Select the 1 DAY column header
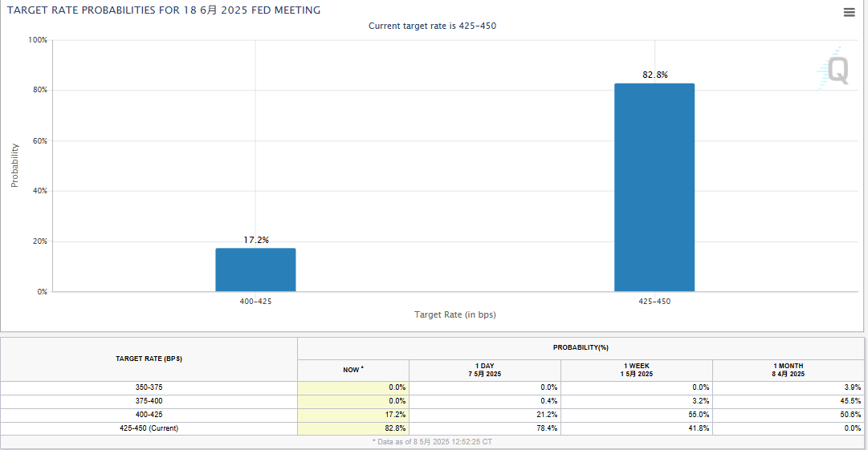 [484, 370]
